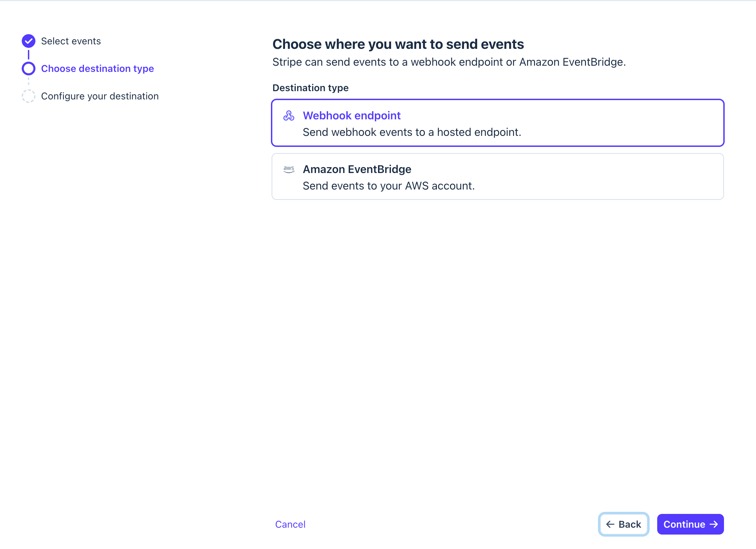Click the webhook icon in the first option

[x=289, y=116]
